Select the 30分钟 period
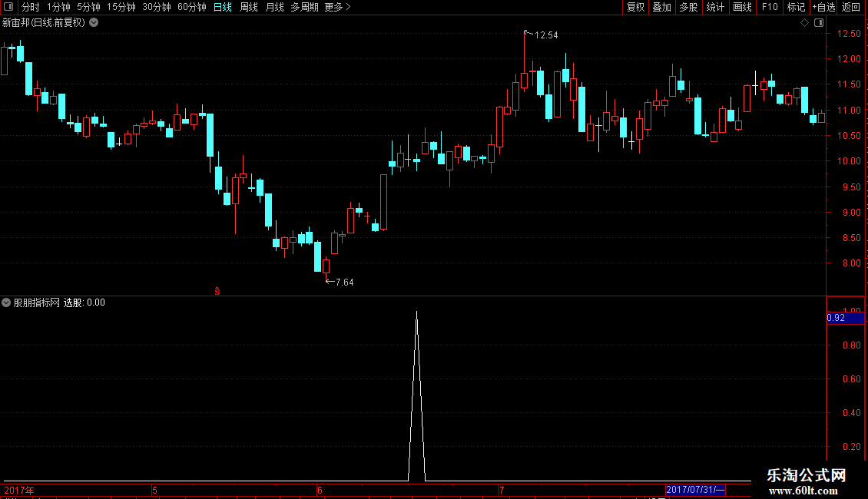Image resolution: width=868 pixels, height=499 pixels. click(x=156, y=7)
